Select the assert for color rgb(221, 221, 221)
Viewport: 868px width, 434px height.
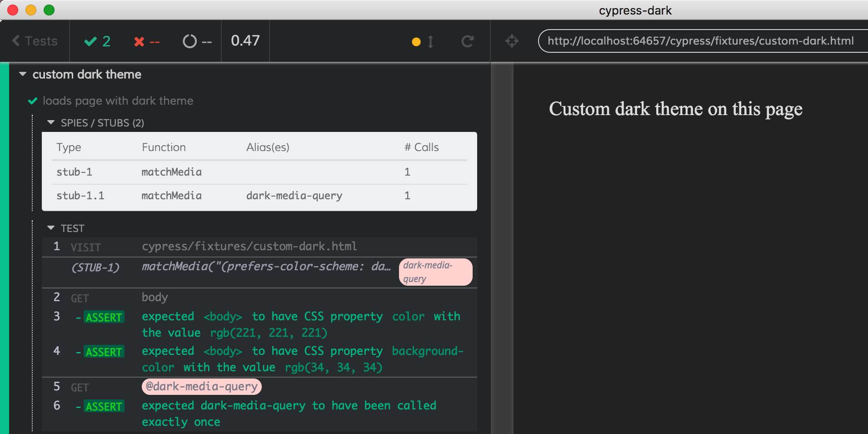tap(259, 324)
